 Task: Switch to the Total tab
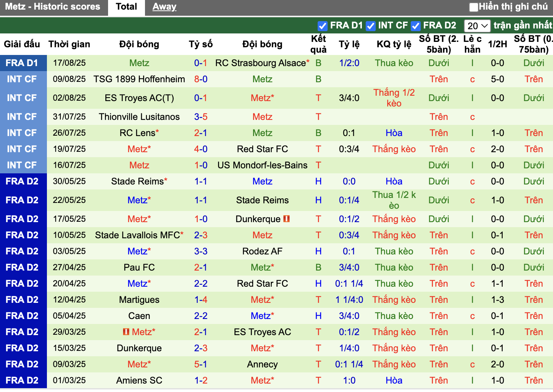click(127, 7)
